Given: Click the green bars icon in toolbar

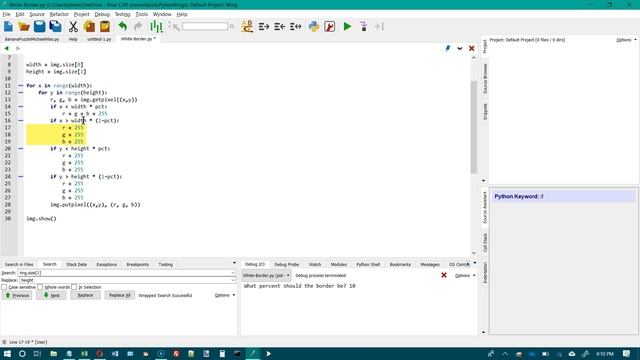Looking at the screenshot, I should tap(156, 27).
